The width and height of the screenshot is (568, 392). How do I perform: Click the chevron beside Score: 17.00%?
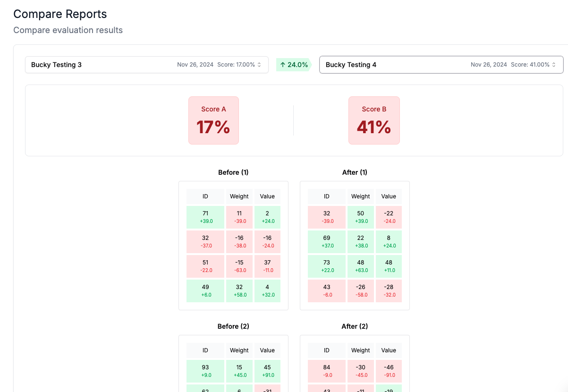tap(259, 65)
